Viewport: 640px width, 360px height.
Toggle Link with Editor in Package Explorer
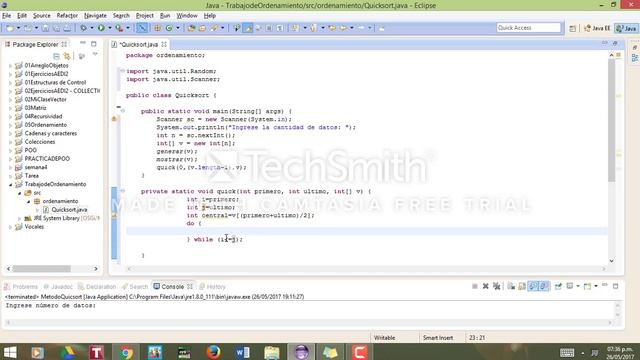click(67, 56)
